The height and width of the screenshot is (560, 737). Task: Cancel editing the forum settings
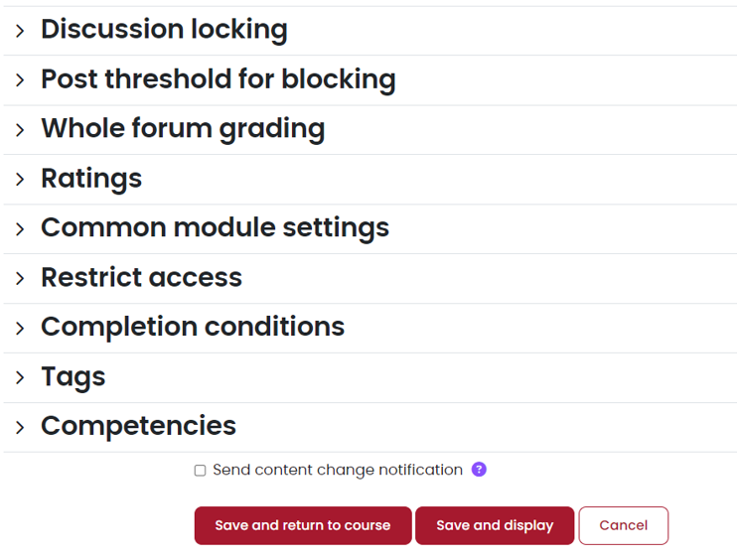(623, 525)
